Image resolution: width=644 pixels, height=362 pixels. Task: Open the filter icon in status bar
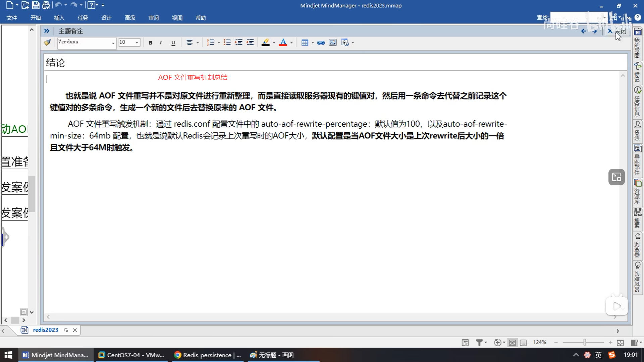coord(479,342)
